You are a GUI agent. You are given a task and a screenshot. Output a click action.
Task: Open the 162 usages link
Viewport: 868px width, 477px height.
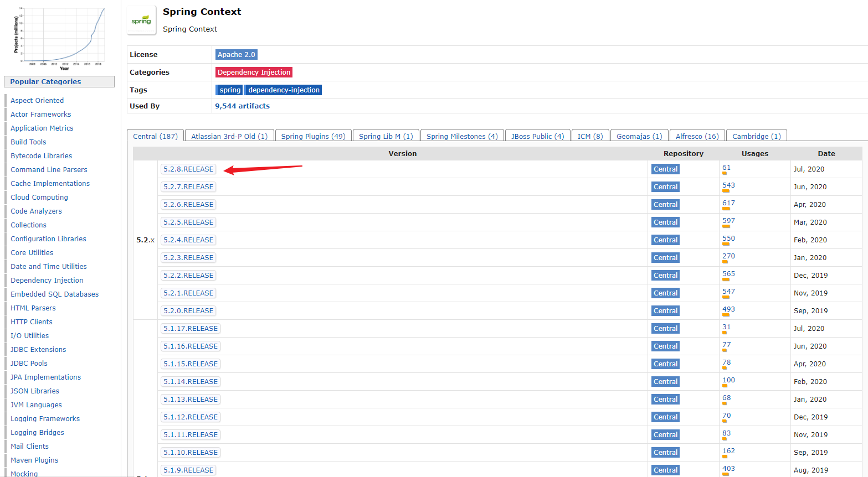(728, 451)
